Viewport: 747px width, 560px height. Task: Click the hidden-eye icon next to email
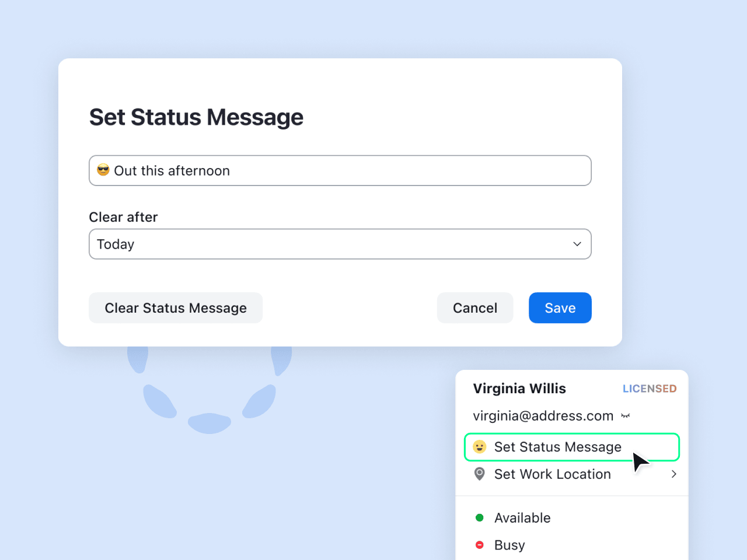(x=626, y=416)
